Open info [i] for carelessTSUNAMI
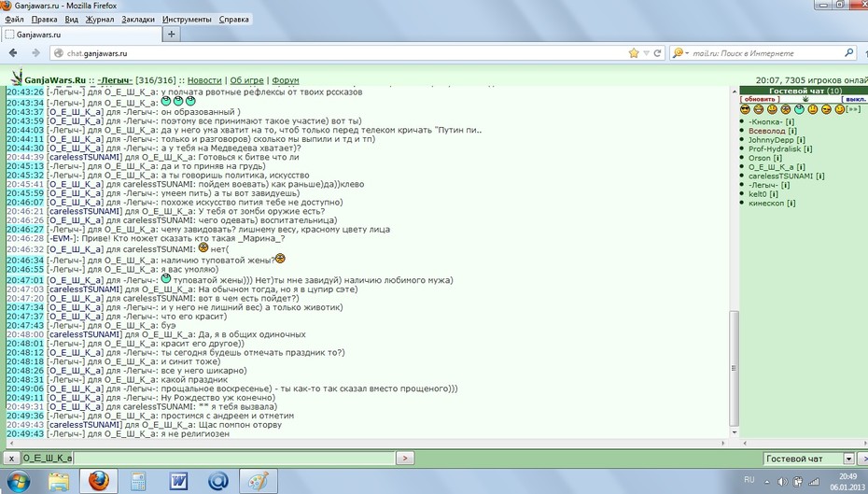This screenshot has height=494, width=868. [819, 176]
